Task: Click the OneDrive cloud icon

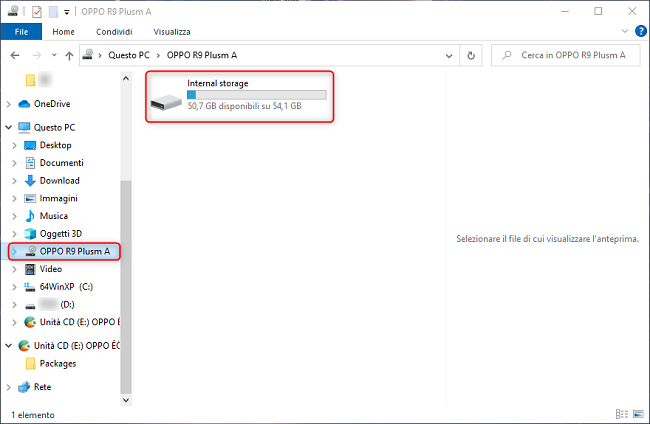Action: click(x=24, y=104)
